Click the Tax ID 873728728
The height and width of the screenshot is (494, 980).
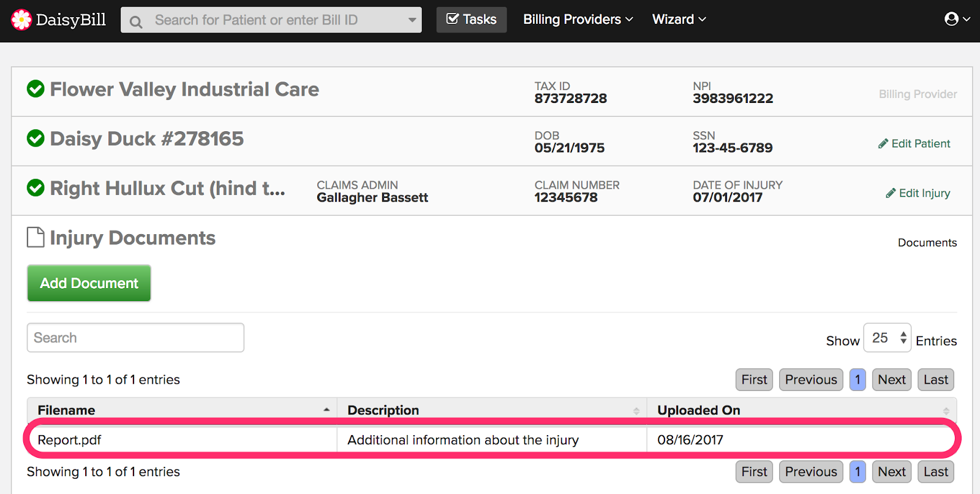coord(571,99)
